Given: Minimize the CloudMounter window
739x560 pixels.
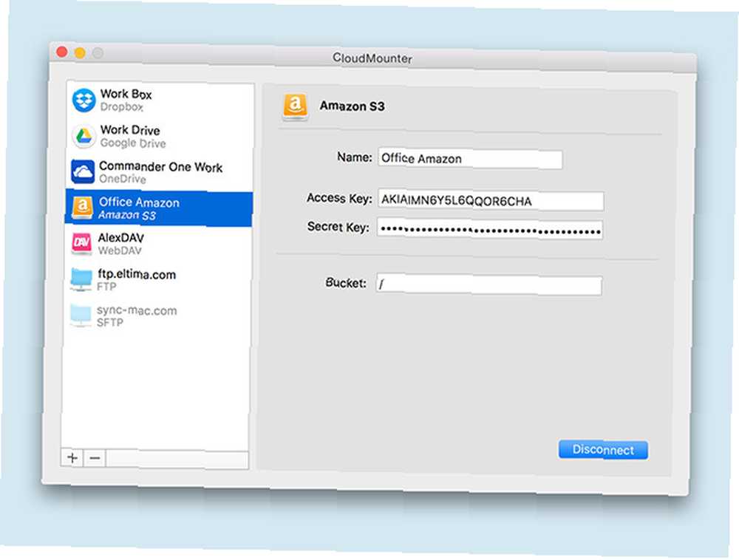Looking at the screenshot, I should tap(80, 52).
